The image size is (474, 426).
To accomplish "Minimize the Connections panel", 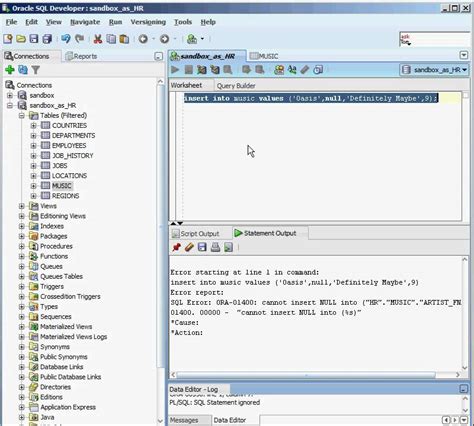I will click(159, 56).
